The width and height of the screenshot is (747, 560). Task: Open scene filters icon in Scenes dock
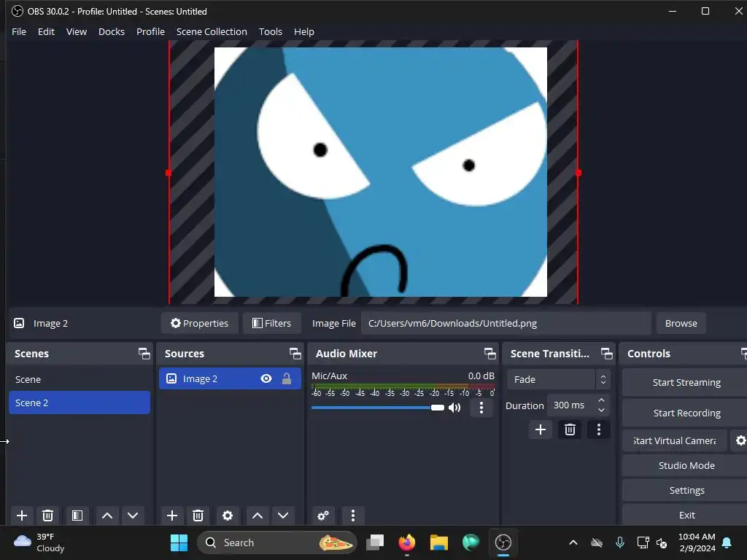click(x=77, y=516)
